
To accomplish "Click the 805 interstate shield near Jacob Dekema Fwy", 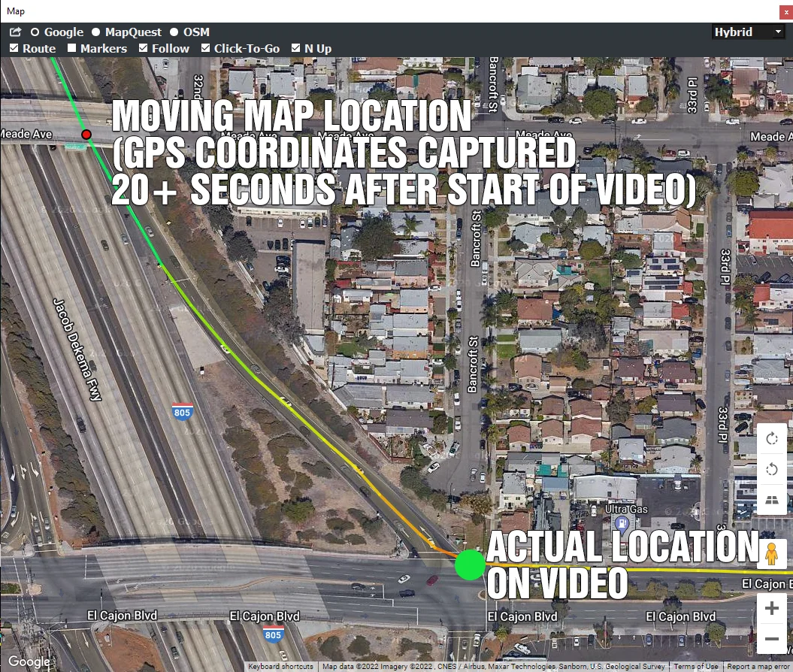I will tap(182, 412).
